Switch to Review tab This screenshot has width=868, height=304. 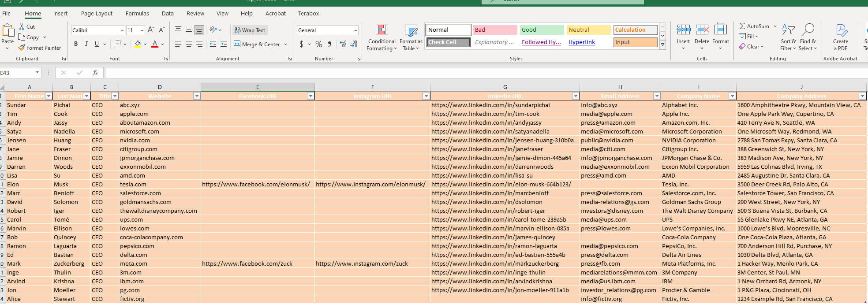195,14
